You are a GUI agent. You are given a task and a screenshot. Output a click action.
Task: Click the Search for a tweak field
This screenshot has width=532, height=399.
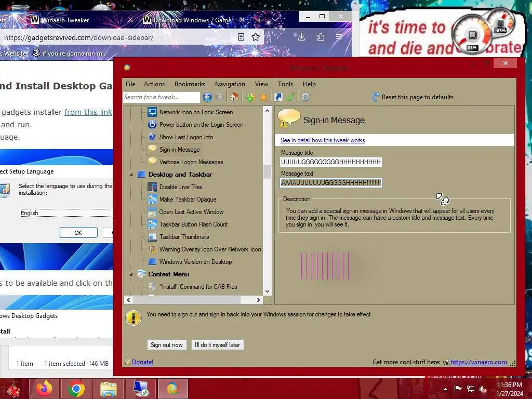(162, 97)
